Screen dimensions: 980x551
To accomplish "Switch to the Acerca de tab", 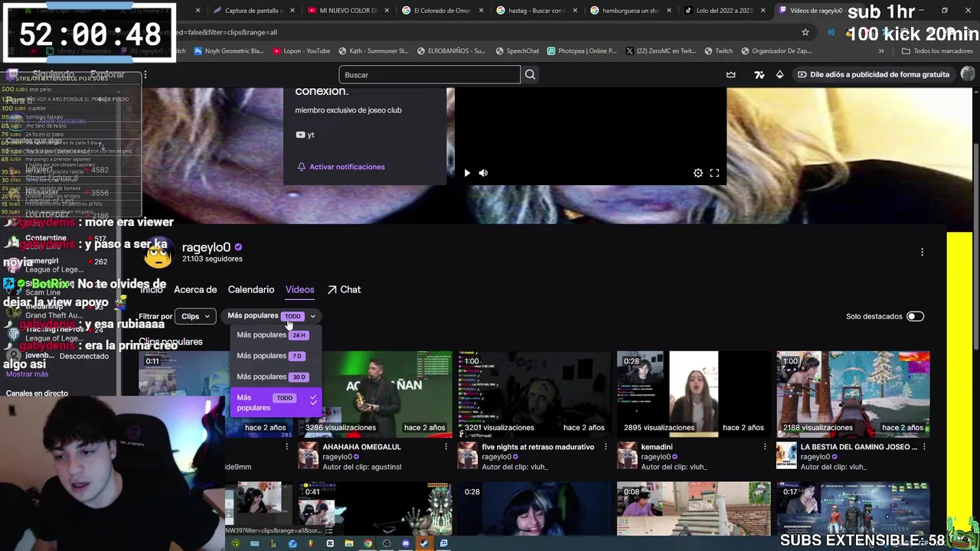I will click(195, 289).
